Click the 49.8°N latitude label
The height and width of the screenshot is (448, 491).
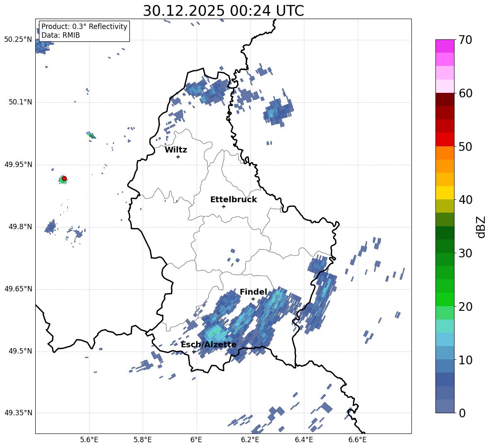point(20,227)
